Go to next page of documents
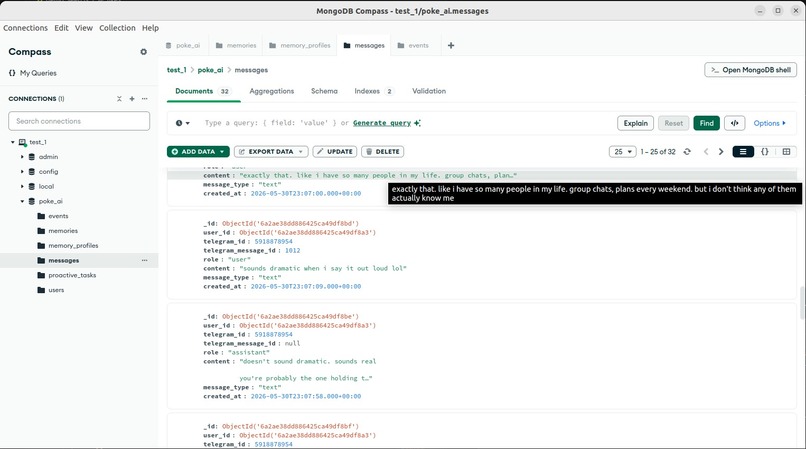The width and height of the screenshot is (806, 449). [x=721, y=152]
